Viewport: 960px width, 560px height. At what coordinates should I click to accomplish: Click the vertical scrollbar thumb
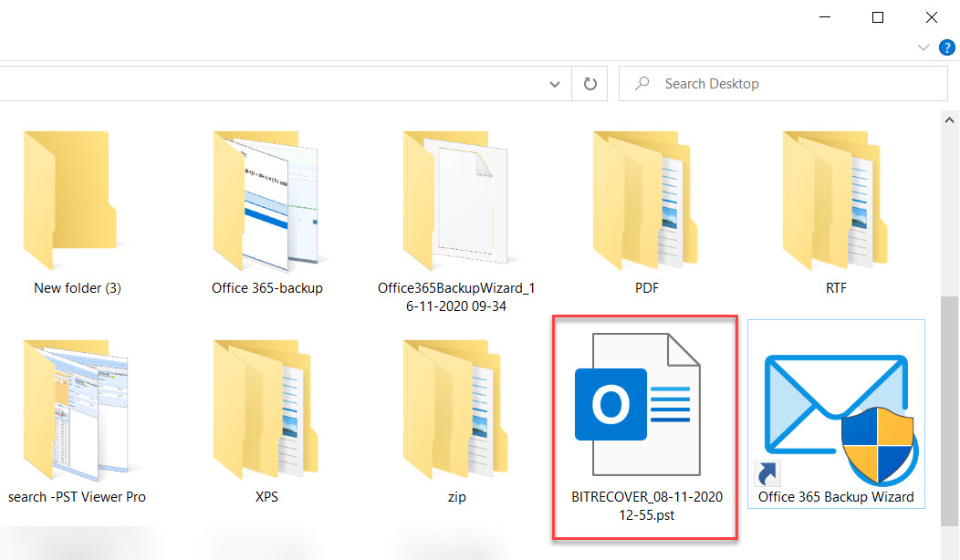pos(949,410)
